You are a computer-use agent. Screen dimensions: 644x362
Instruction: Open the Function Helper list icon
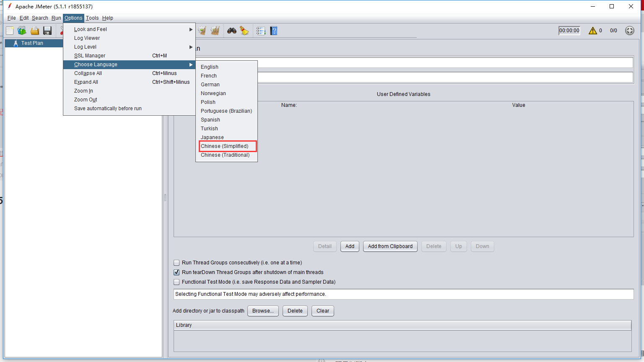click(261, 31)
